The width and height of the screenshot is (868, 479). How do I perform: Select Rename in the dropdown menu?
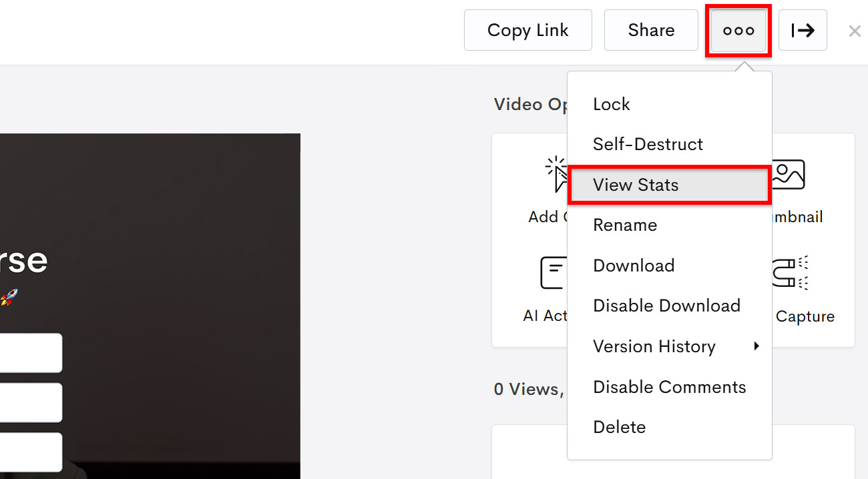670,225
